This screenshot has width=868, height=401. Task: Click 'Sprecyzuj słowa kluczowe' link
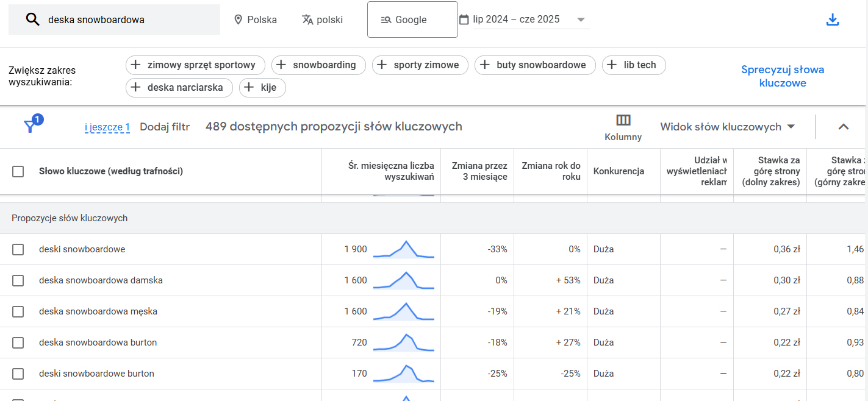pos(782,76)
